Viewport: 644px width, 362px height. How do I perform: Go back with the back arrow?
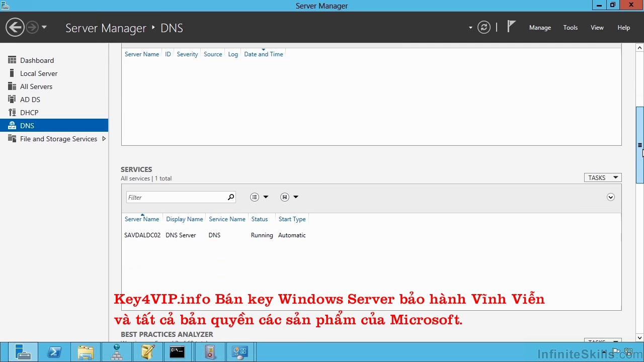pos(15,27)
